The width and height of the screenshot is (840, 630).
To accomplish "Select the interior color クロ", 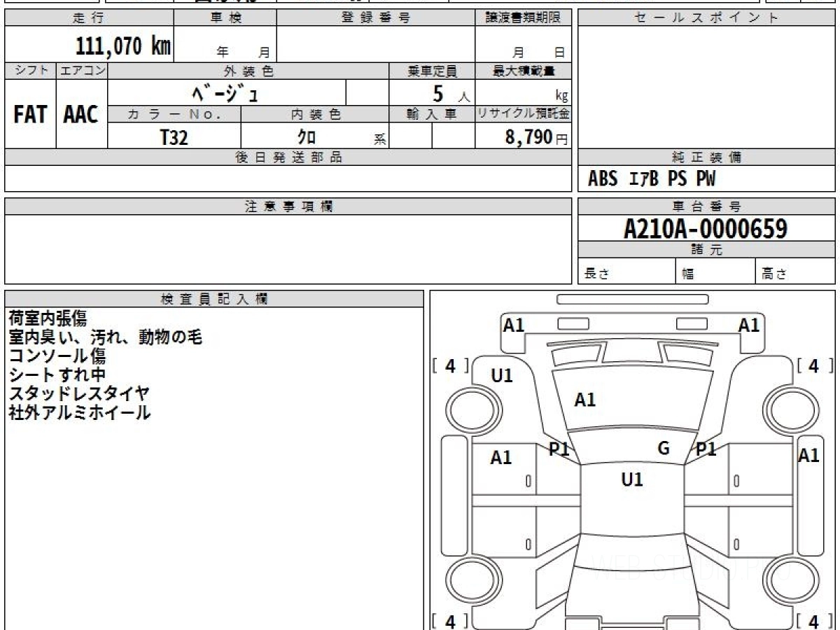I will tap(307, 137).
